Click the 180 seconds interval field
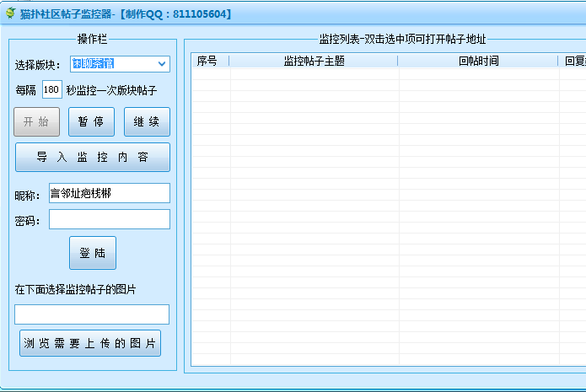 51,89
